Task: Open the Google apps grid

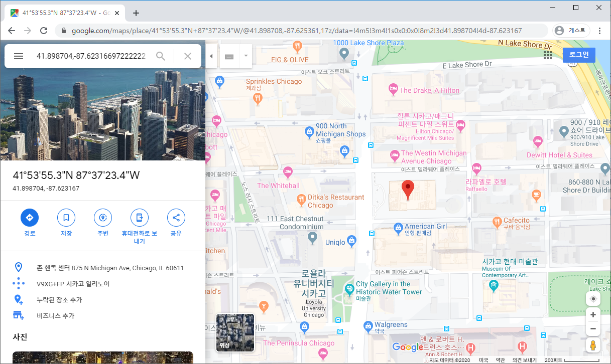Action: (548, 55)
